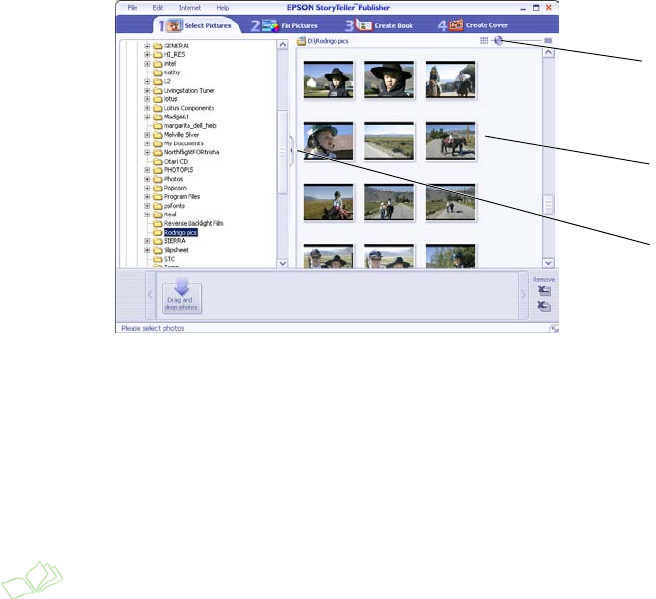Select photo of child wearing riding helmet
Screen dimensions: 656x599
[328, 141]
